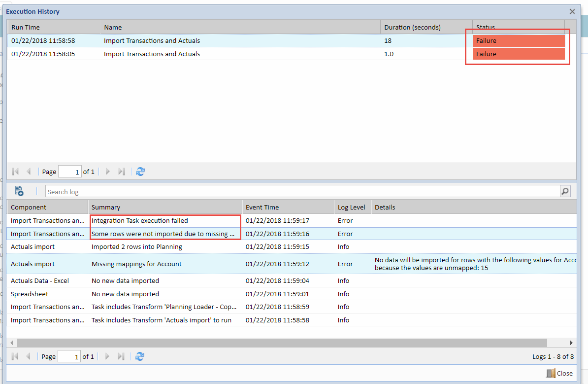
Task: Click Failure status of the 1.0-second run
Action: click(519, 54)
